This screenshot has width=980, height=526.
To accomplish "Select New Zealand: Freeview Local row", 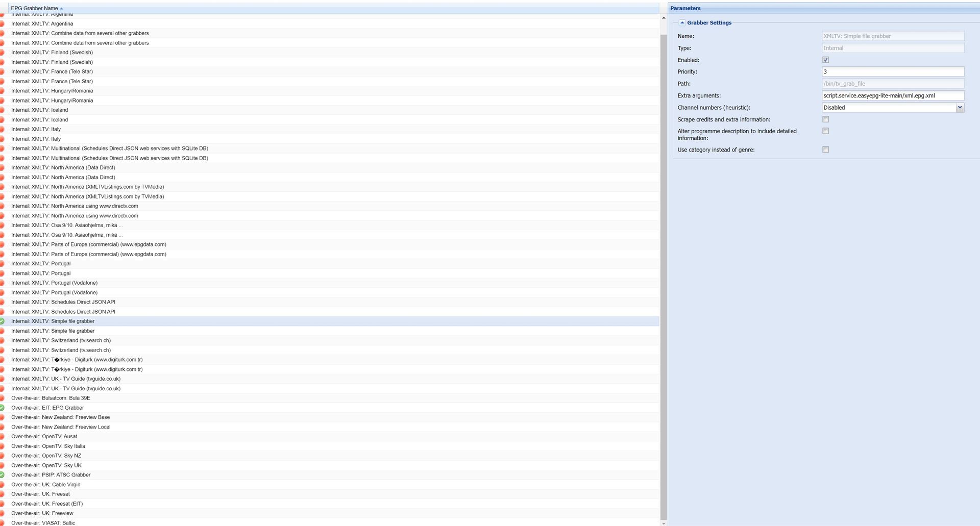I will pyautogui.click(x=330, y=427).
